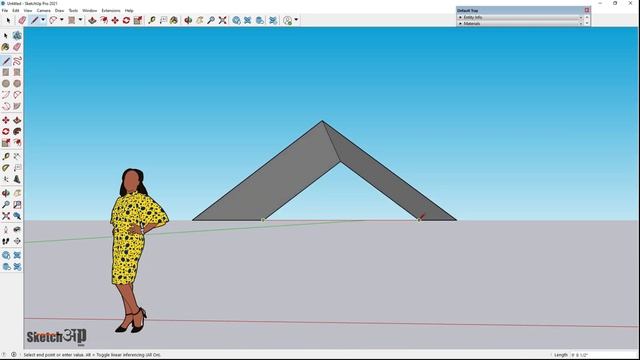Choose the Rotate tool in top toolbar
Screen dimensions: 640x360
127,20
